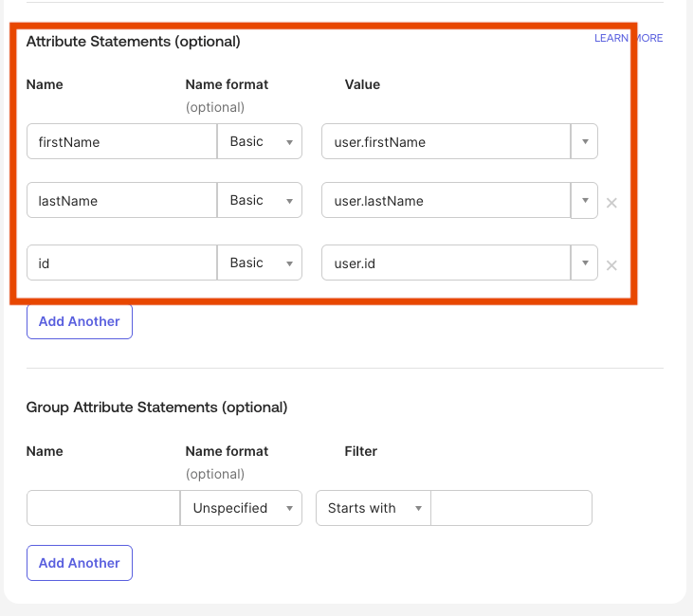Open lastName name format dropdown
This screenshot has width=693, height=616.
[260, 201]
